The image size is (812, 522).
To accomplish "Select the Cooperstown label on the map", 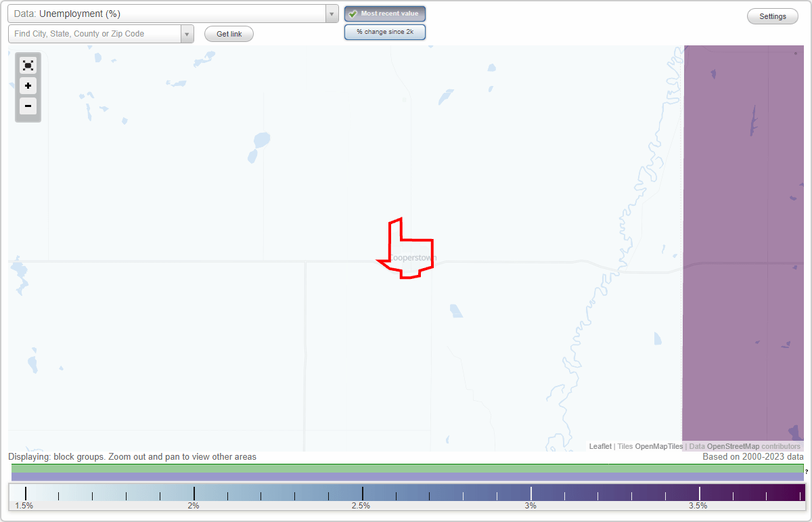I will click(413, 258).
